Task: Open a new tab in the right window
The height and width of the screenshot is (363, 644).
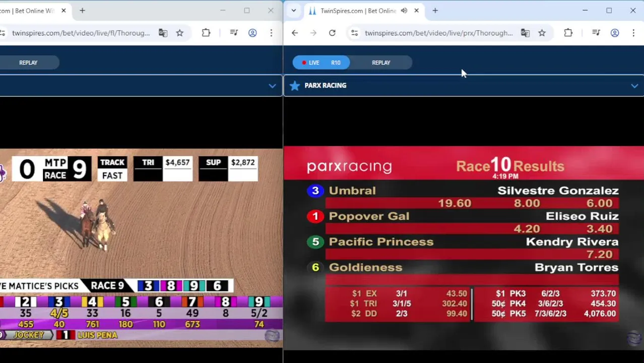Action: 435,11
